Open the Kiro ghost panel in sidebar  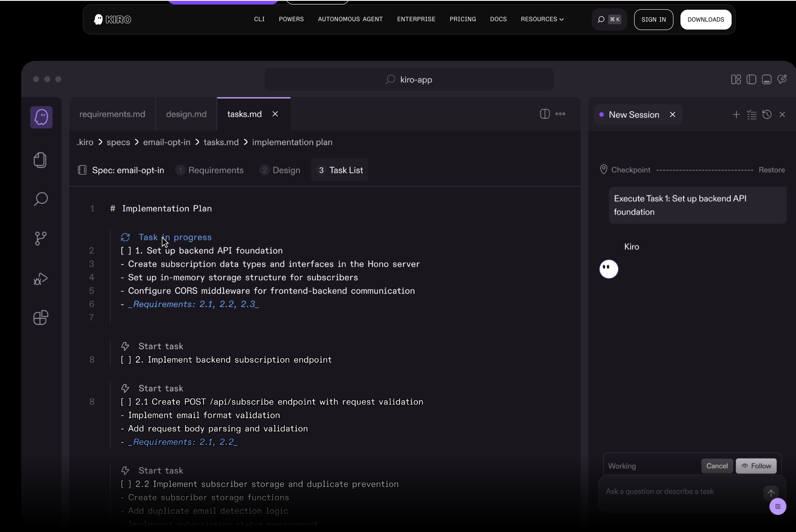(41, 117)
